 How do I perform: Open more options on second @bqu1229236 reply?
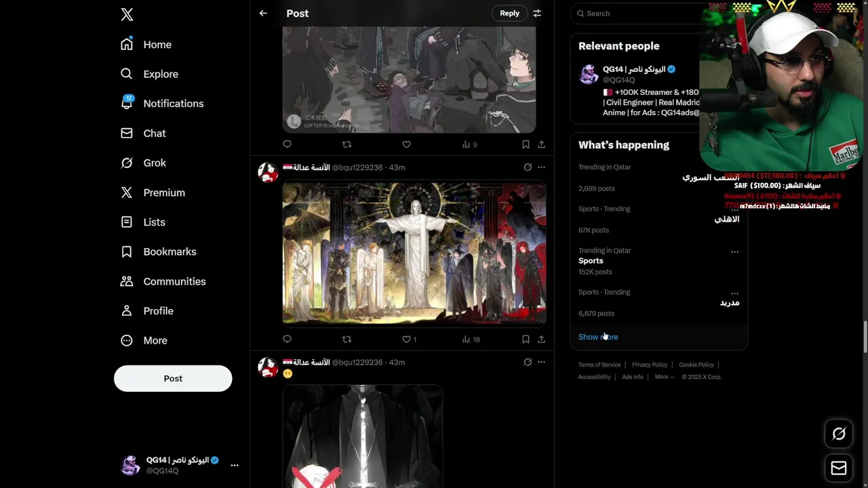[541, 362]
